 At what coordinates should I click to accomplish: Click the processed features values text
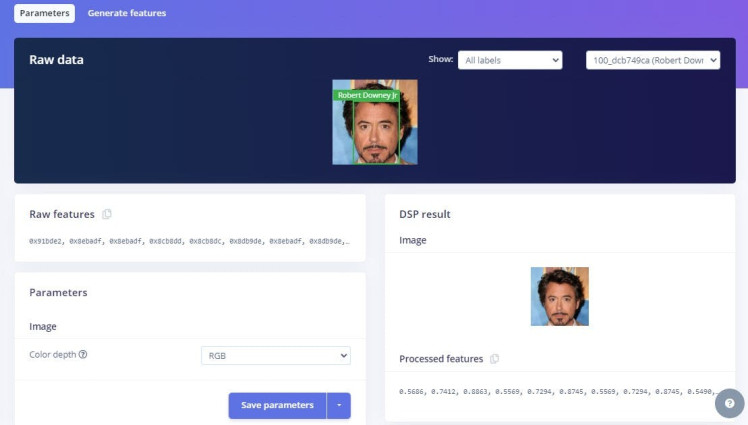(559, 392)
